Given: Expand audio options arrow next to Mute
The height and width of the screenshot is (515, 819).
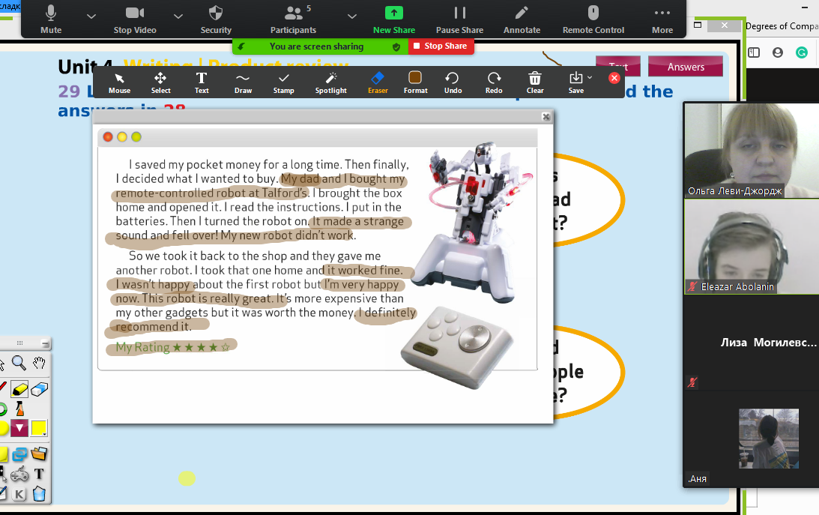Looking at the screenshot, I should coord(91,16).
